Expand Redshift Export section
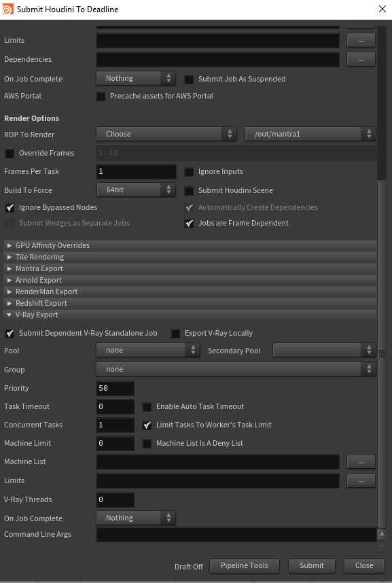This screenshot has height=583, width=392. pyautogui.click(x=190, y=303)
